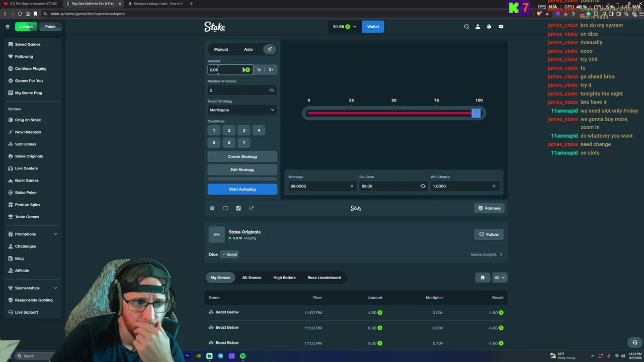The width and height of the screenshot is (644, 362).
Task: Open game settings gear below the dice game
Action: (x=212, y=208)
